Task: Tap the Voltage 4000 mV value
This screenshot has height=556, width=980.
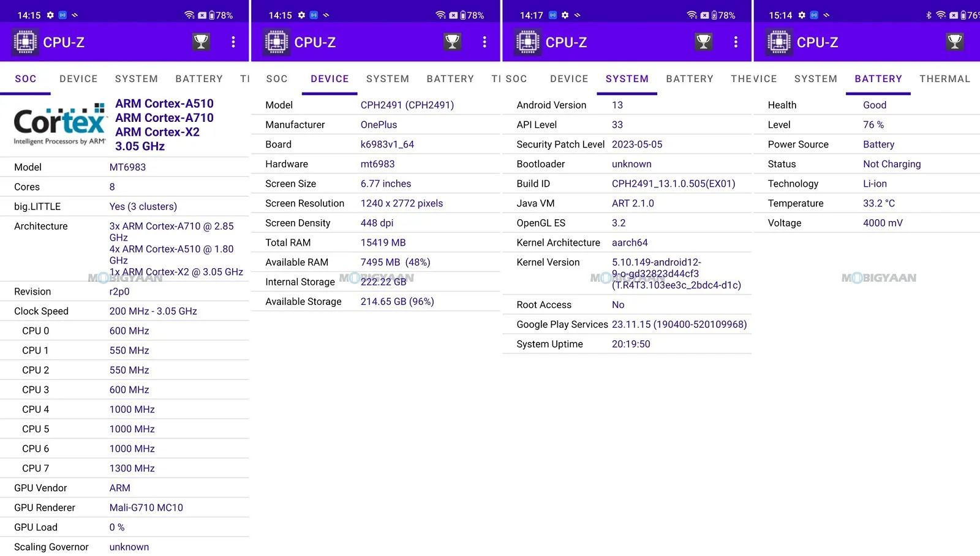Action: [883, 223]
